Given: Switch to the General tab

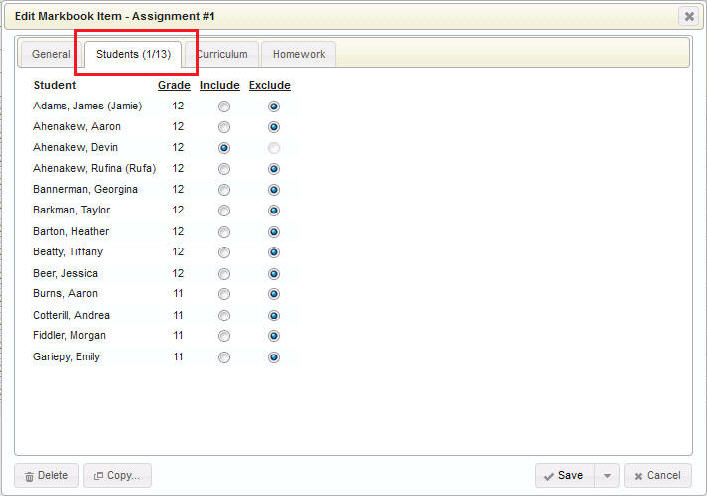Looking at the screenshot, I should 51,54.
